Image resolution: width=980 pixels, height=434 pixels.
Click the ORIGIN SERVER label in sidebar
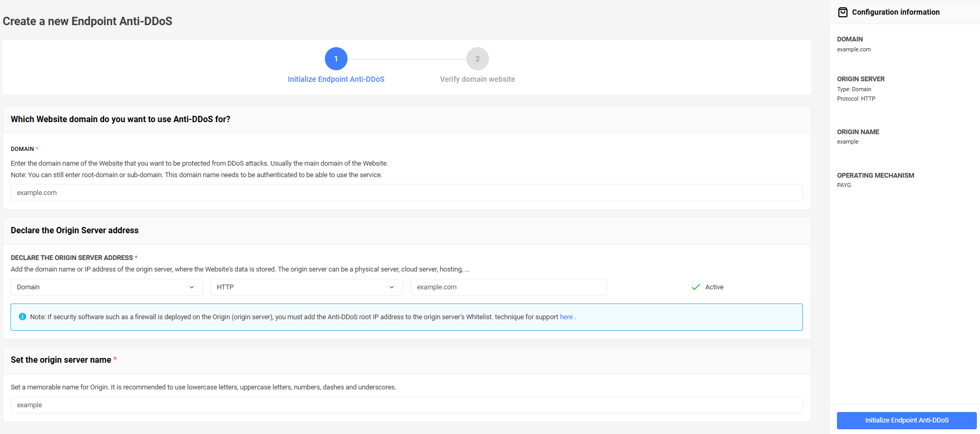861,79
